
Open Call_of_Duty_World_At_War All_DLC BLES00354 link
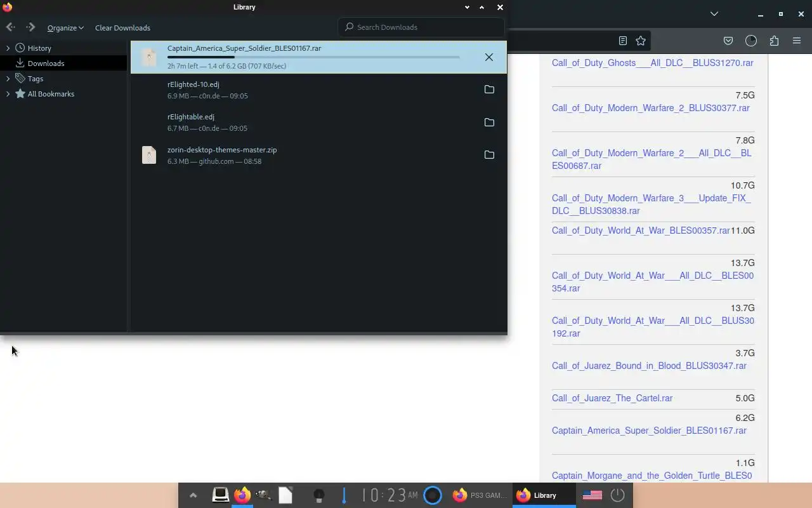coord(653,282)
